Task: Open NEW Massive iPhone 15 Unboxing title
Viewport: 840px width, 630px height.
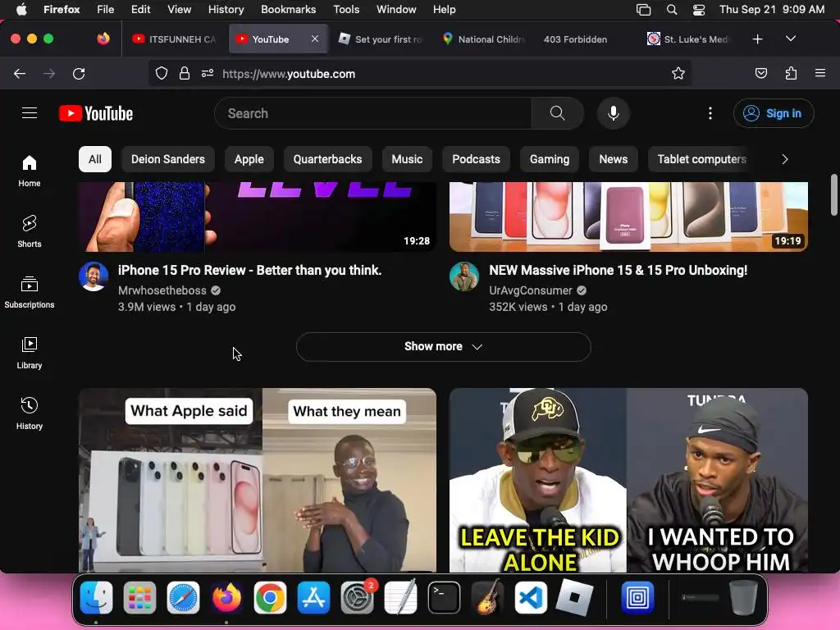Action: point(618,270)
